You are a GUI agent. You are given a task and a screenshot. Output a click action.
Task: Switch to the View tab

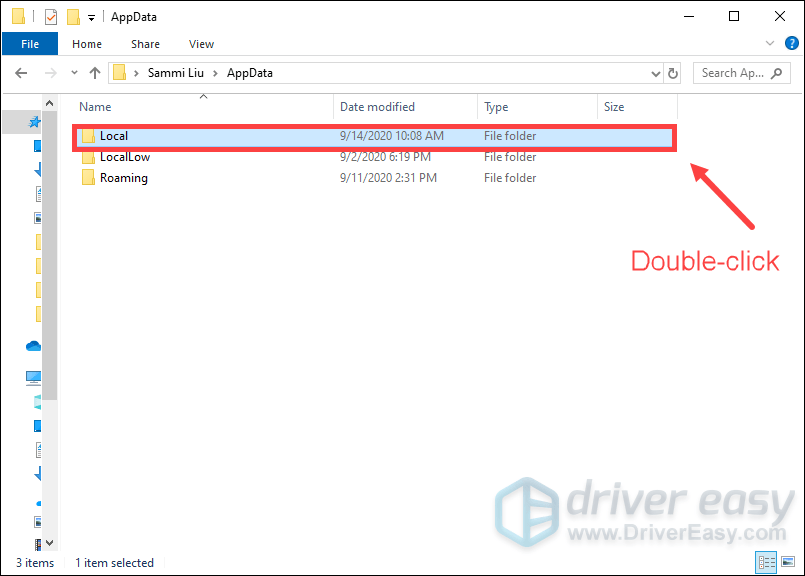click(x=201, y=44)
